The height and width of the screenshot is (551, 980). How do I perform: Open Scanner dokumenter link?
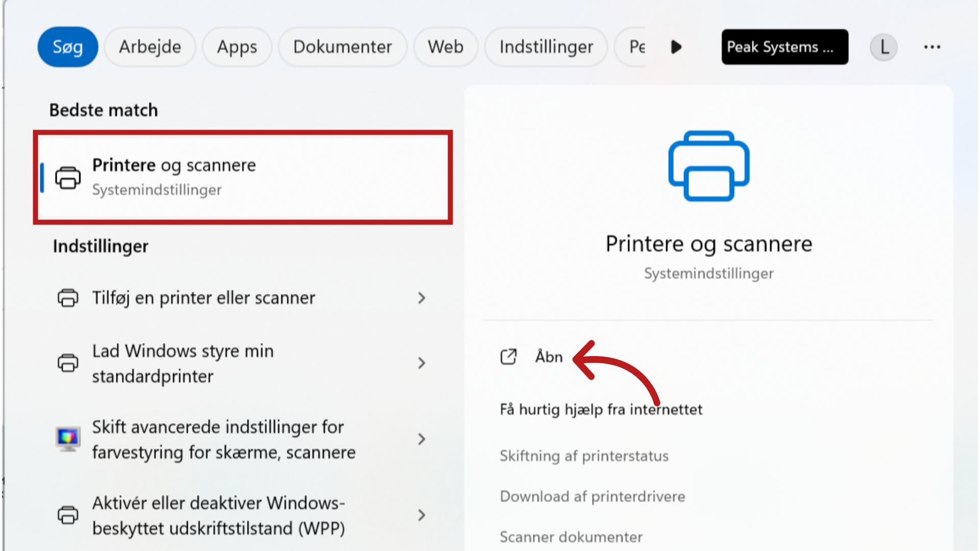tap(571, 537)
